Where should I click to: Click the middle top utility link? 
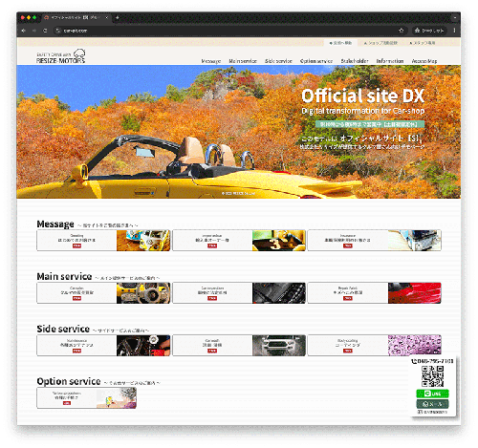point(380,43)
